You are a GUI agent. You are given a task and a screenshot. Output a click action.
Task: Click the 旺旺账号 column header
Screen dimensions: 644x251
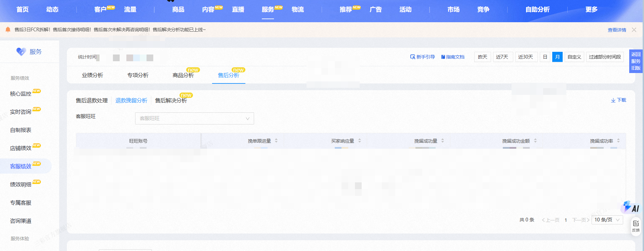click(138, 141)
